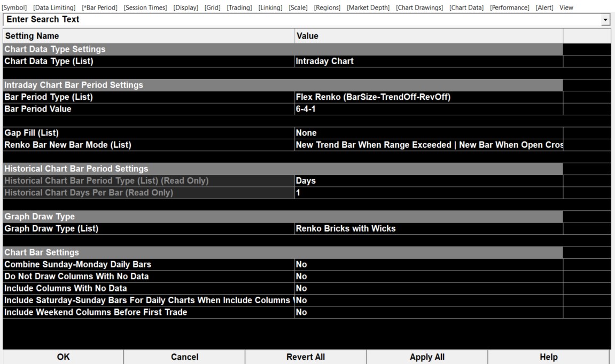
Task: Select the Bar Period Type (List) label
Action: tap(149, 97)
